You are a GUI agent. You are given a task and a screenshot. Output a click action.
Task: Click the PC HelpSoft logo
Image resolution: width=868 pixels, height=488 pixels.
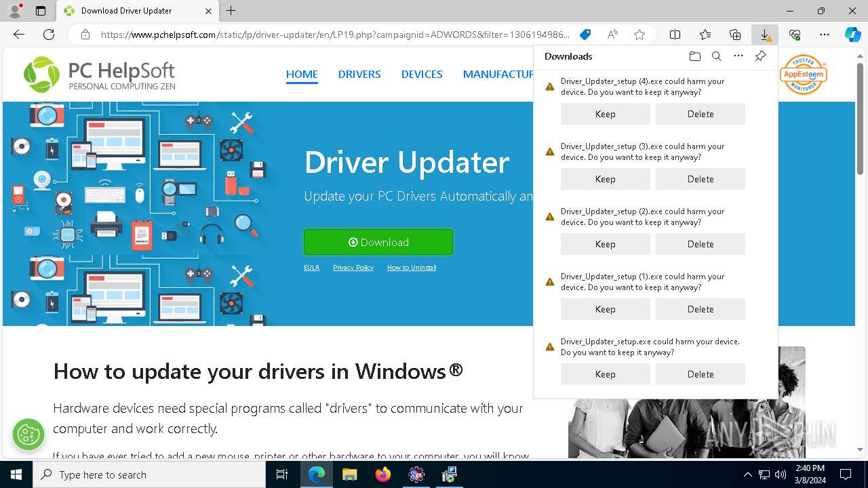(100, 75)
